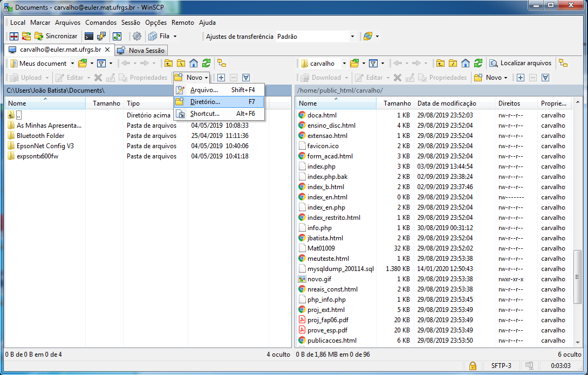Image resolution: width=588 pixels, height=375 pixels.
Task: Open local filter dropdown arrow
Action: (111, 64)
